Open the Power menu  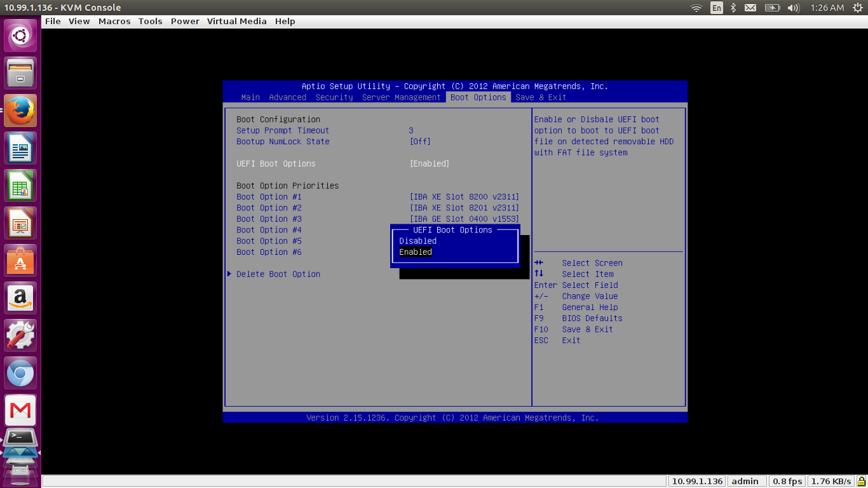[185, 21]
